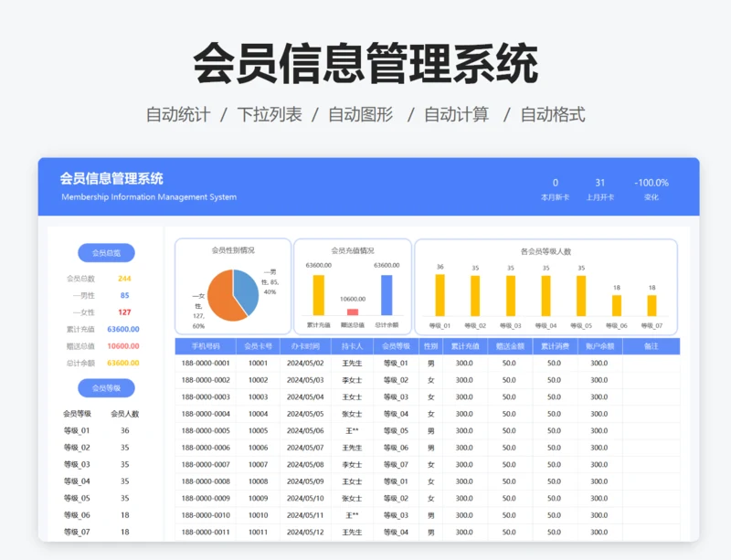The width and height of the screenshot is (731, 560).
Task: Click phone number 188-0000-0002 cell
Action: pos(206,380)
